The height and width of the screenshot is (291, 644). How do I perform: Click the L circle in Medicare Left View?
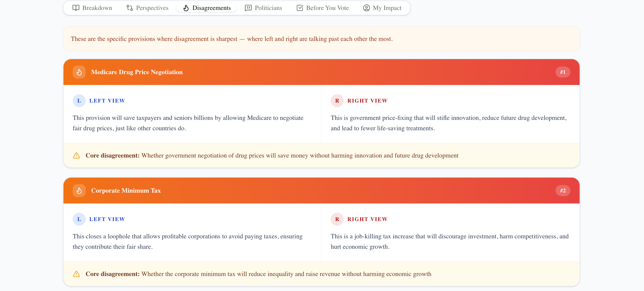click(x=79, y=101)
